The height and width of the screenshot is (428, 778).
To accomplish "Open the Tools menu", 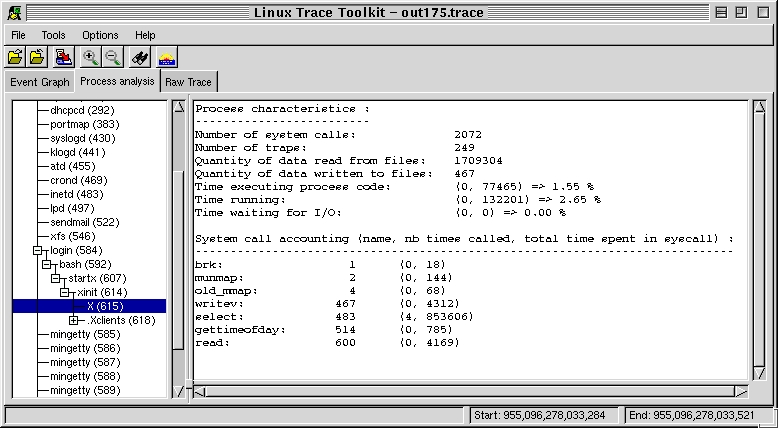I will 53,35.
